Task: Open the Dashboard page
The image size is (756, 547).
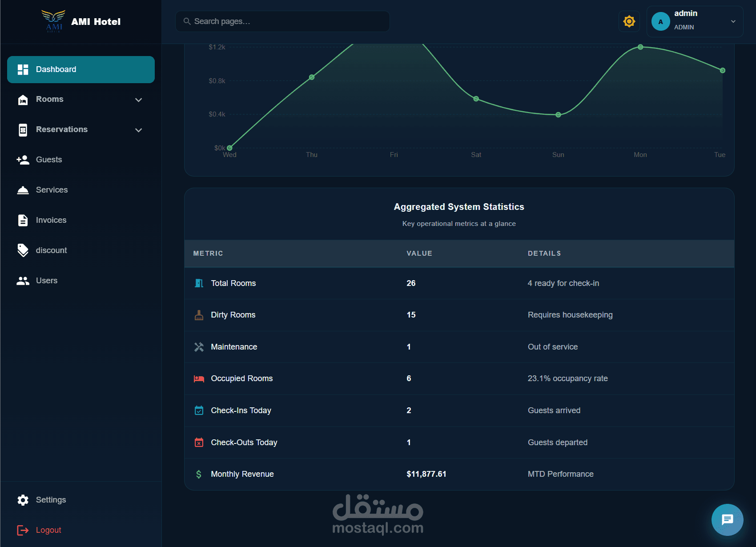Action: coord(81,69)
